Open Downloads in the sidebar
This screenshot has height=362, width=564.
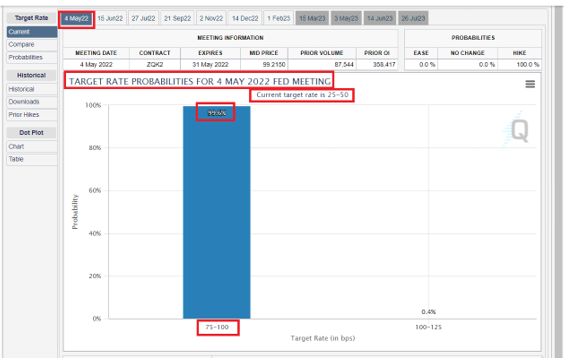pyautogui.click(x=32, y=102)
